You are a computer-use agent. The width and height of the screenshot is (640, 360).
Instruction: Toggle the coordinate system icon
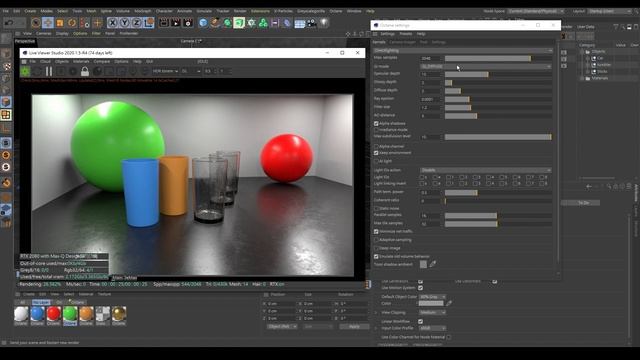click(149, 23)
